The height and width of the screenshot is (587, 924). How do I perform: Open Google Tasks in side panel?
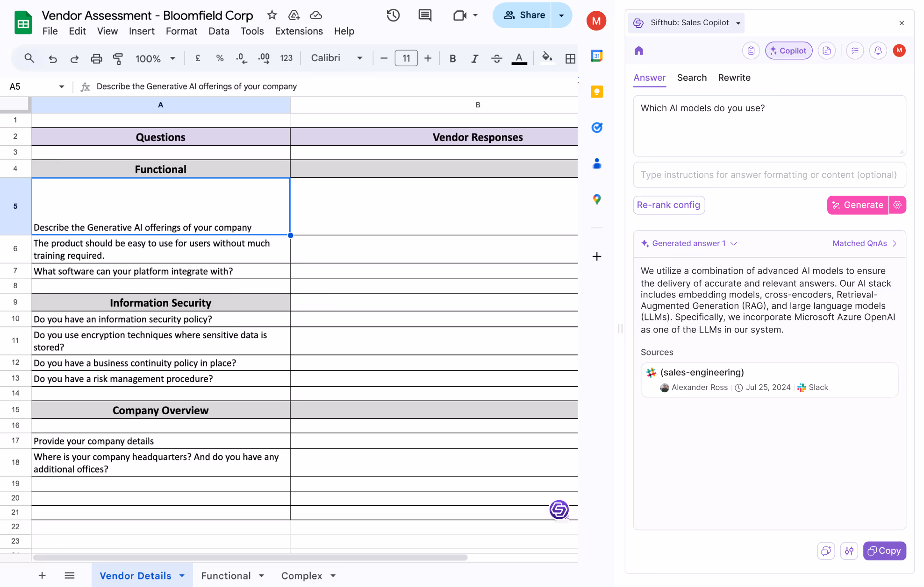pyautogui.click(x=597, y=127)
